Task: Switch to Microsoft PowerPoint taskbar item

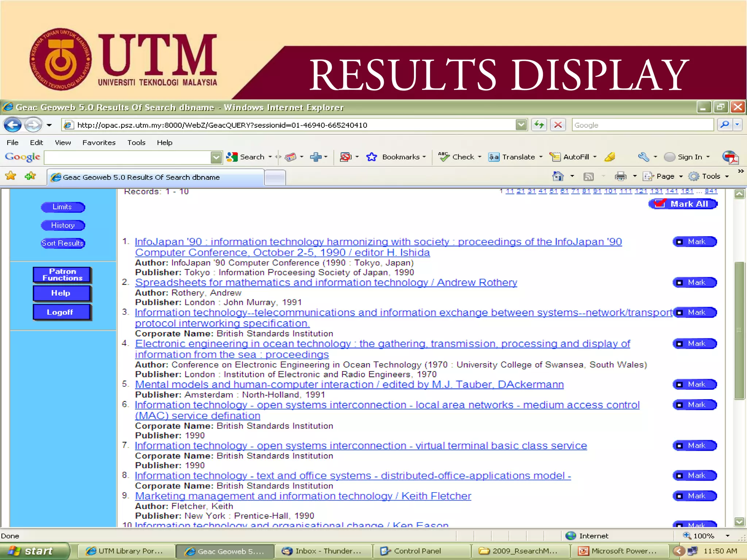Action: 620,551
